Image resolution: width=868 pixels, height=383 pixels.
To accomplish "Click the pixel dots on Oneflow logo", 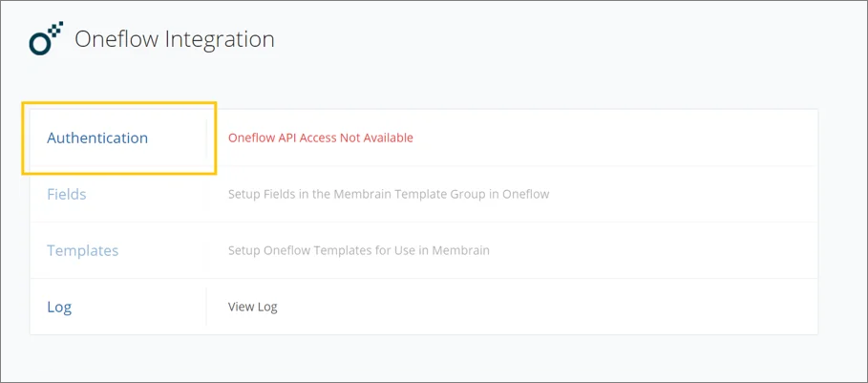I will tap(55, 29).
